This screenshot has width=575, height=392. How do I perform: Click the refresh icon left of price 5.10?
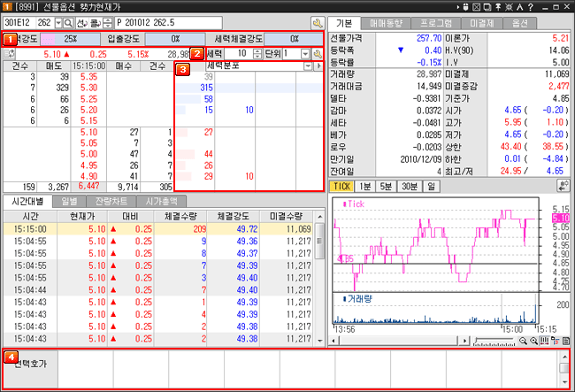click(9, 54)
